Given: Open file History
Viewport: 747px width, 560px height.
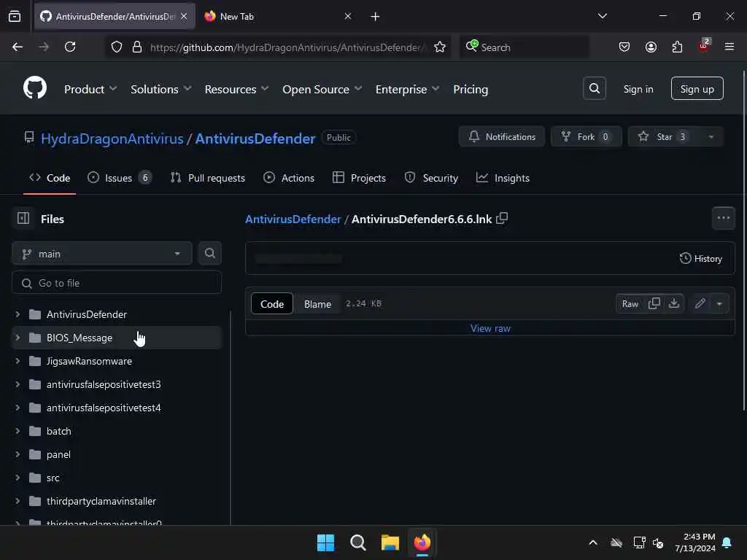Looking at the screenshot, I should 700,259.
